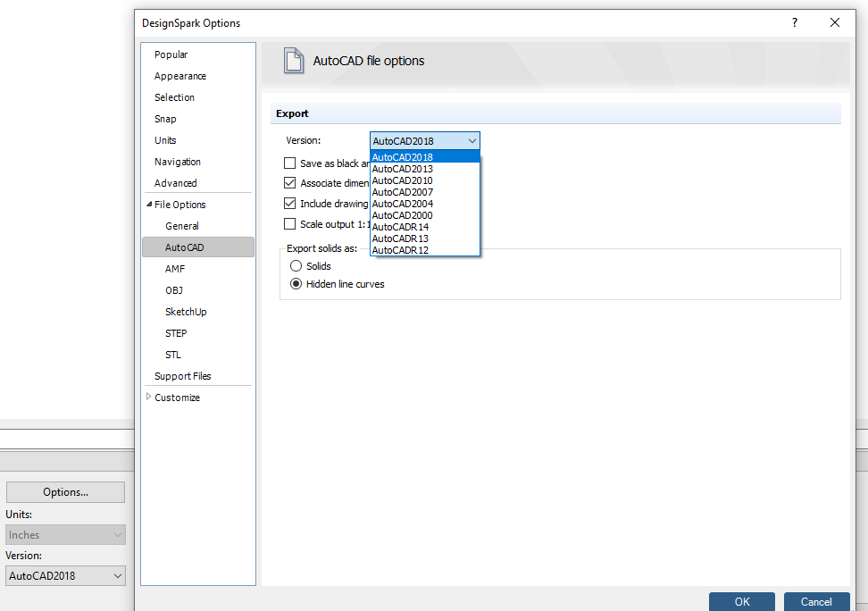Open the background window's Version AutoCAD2018 dropdown
This screenshot has height=611, width=868.
tap(65, 575)
